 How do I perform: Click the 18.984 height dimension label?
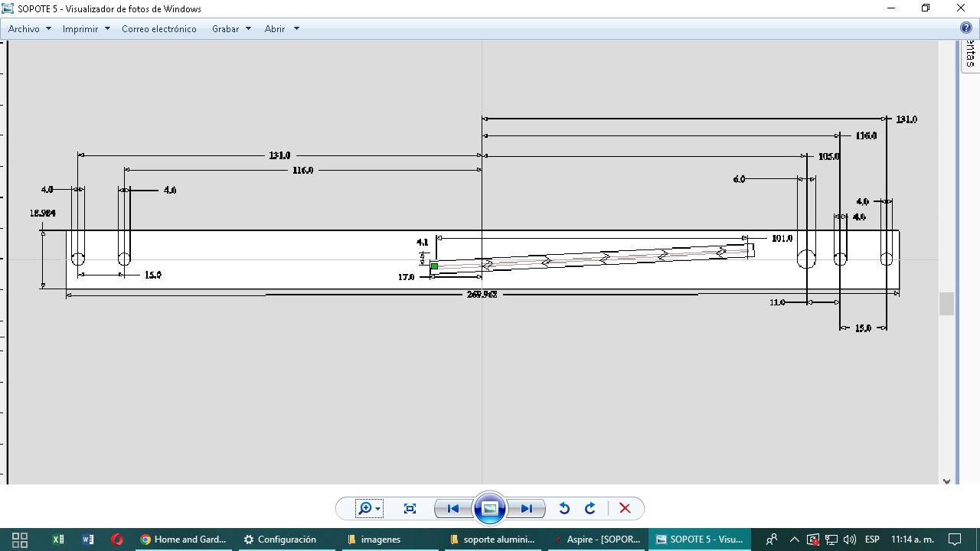tap(43, 214)
